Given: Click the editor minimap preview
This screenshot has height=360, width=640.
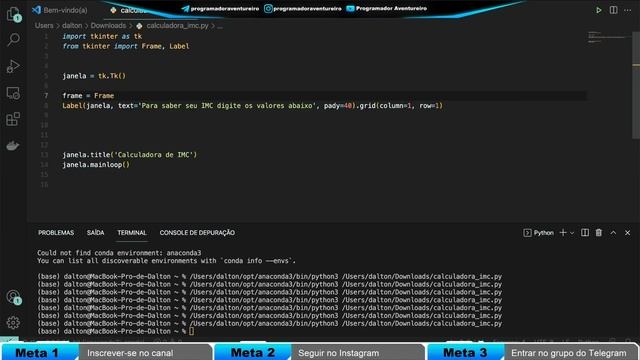Looking at the screenshot, I should tap(607, 37).
